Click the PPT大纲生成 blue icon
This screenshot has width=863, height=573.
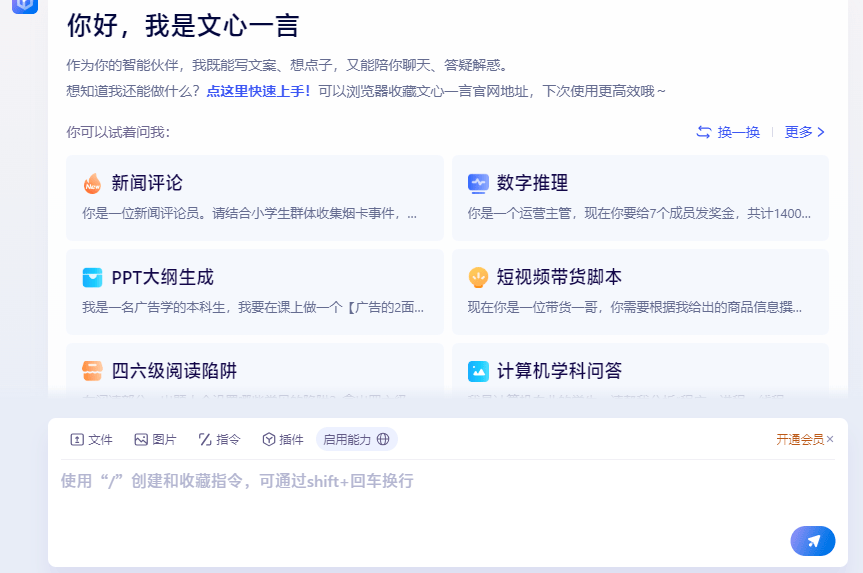tap(92, 277)
